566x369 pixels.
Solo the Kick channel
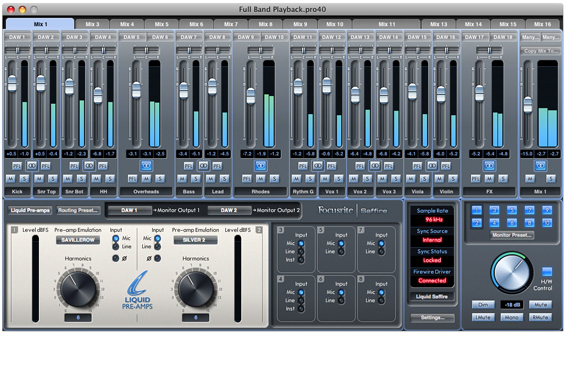[x=24, y=179]
